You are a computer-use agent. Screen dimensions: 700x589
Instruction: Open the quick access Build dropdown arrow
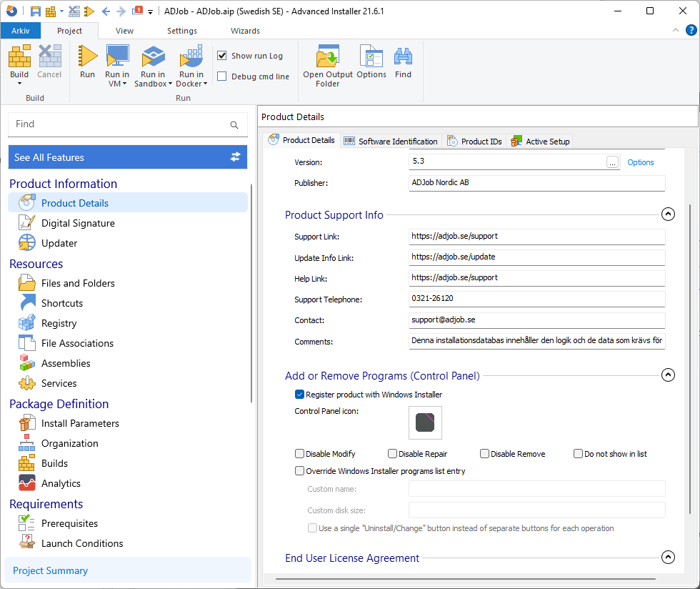61,11
